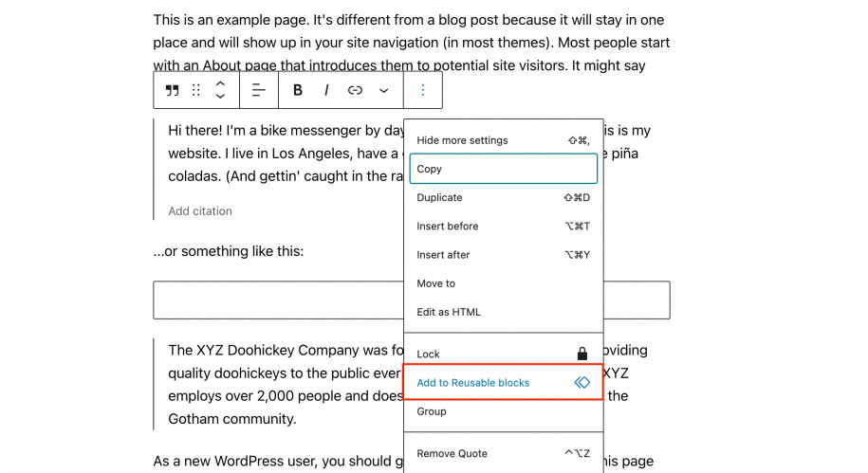Choose Duplicate from the block menu
The width and height of the screenshot is (868, 473).
click(x=503, y=197)
